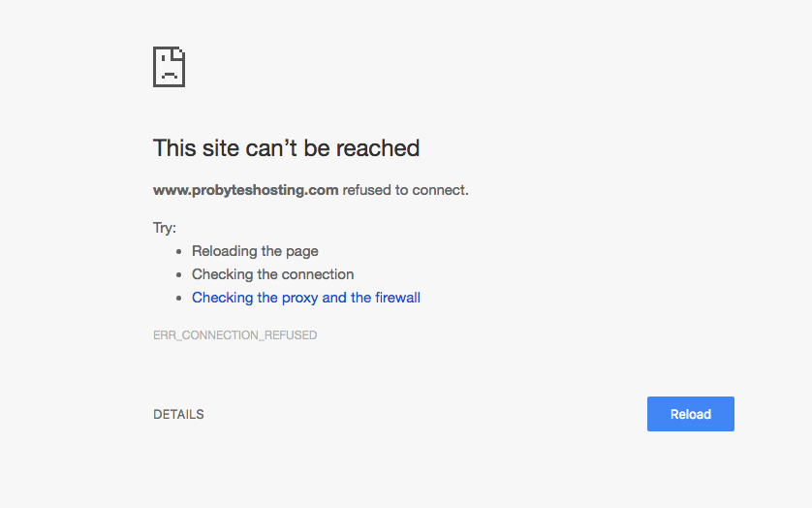This screenshot has height=508, width=812.
Task: Click the sad page error icon
Action: pyautogui.click(x=169, y=67)
